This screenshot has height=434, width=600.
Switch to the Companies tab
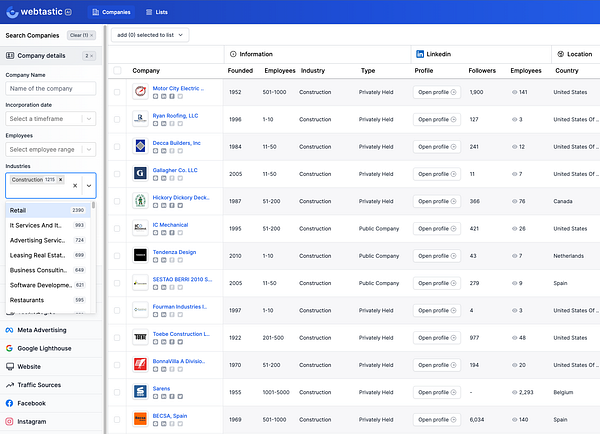(x=111, y=12)
